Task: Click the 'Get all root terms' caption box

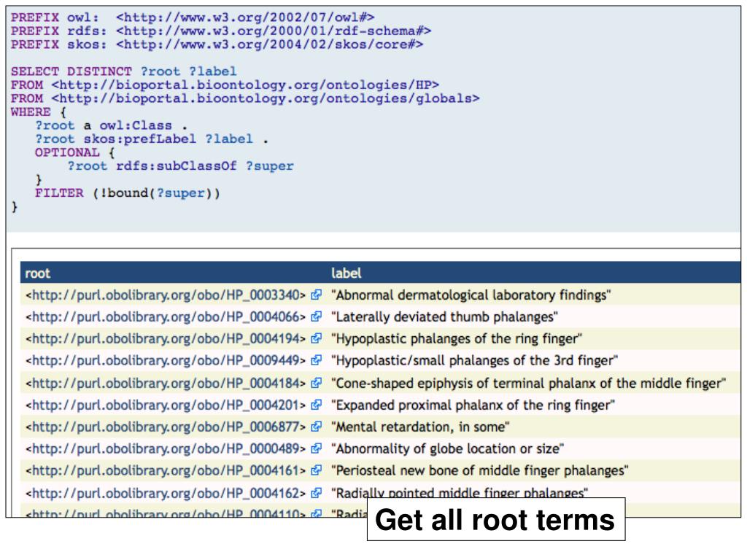Action: (496, 519)
